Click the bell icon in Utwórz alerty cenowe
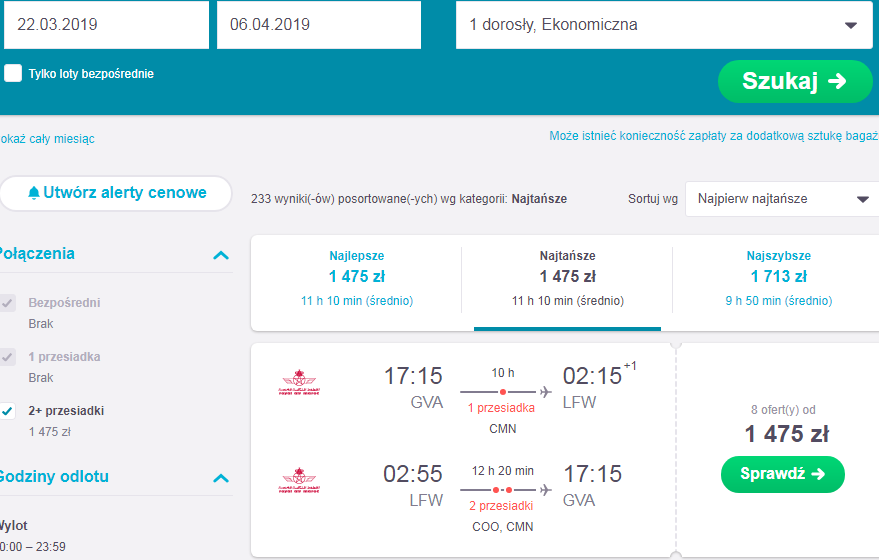 click(x=34, y=193)
